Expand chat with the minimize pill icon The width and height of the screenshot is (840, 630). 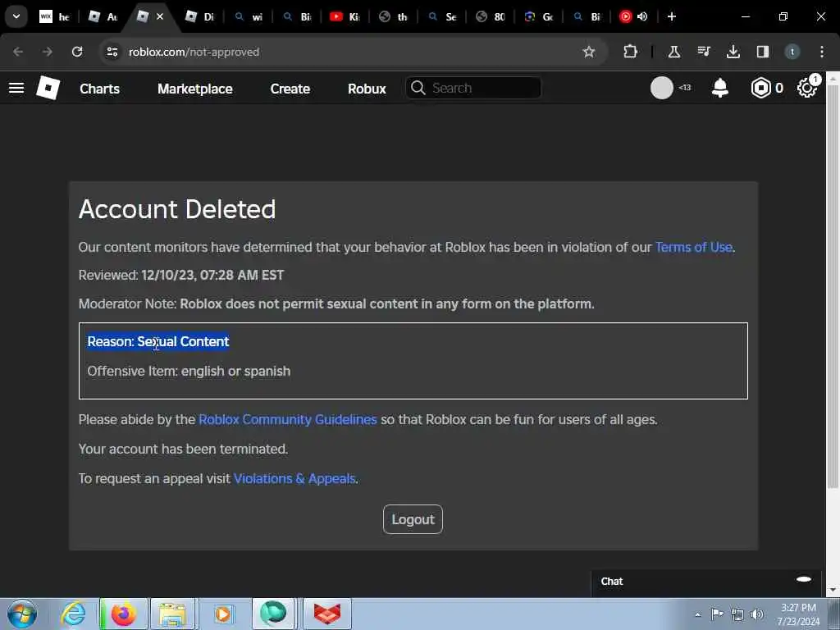coord(804,579)
